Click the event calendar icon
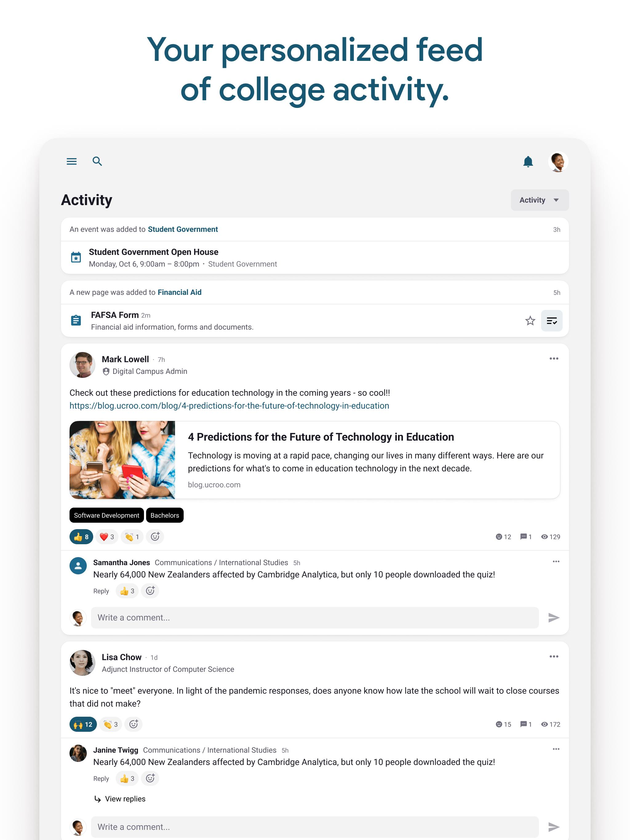630x840 pixels. pyautogui.click(x=76, y=257)
